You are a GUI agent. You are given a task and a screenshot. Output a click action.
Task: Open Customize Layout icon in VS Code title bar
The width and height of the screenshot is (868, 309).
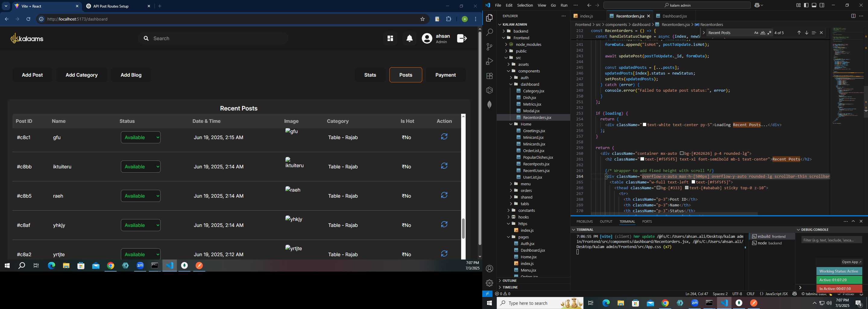click(x=798, y=5)
